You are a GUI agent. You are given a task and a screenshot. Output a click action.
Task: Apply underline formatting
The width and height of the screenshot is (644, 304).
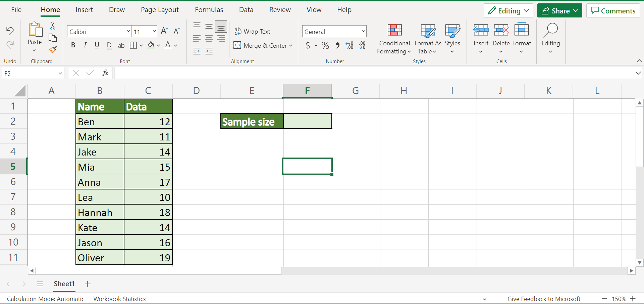(97, 45)
